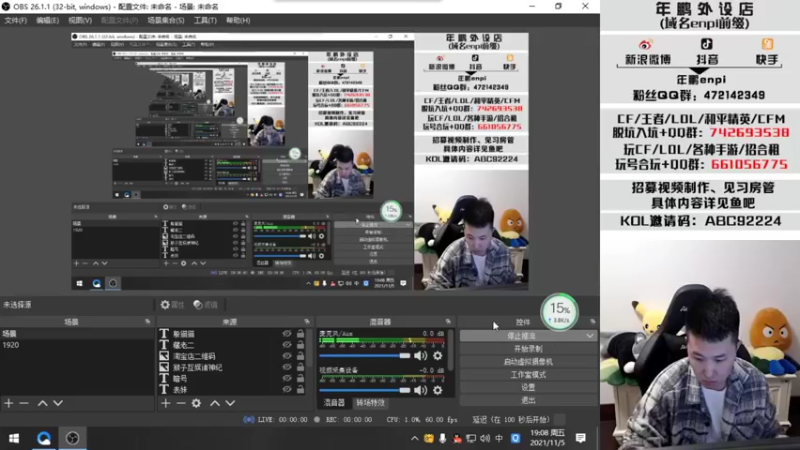Click the OBS icon in the taskbar
Viewport: 800px width, 450px height.
72,438
